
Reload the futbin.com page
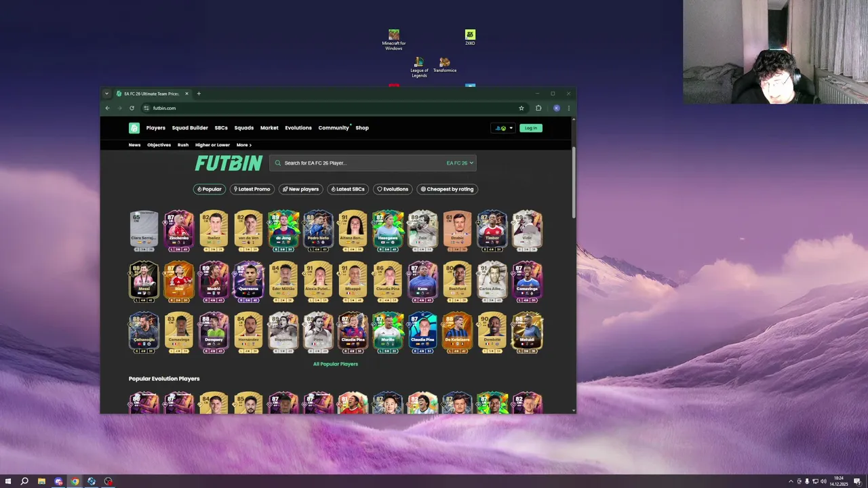(x=132, y=108)
